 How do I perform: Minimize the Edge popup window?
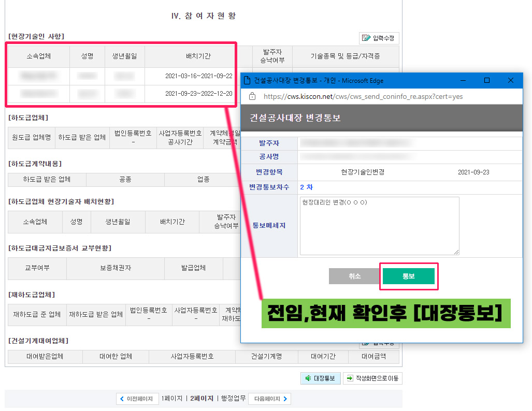pos(463,80)
